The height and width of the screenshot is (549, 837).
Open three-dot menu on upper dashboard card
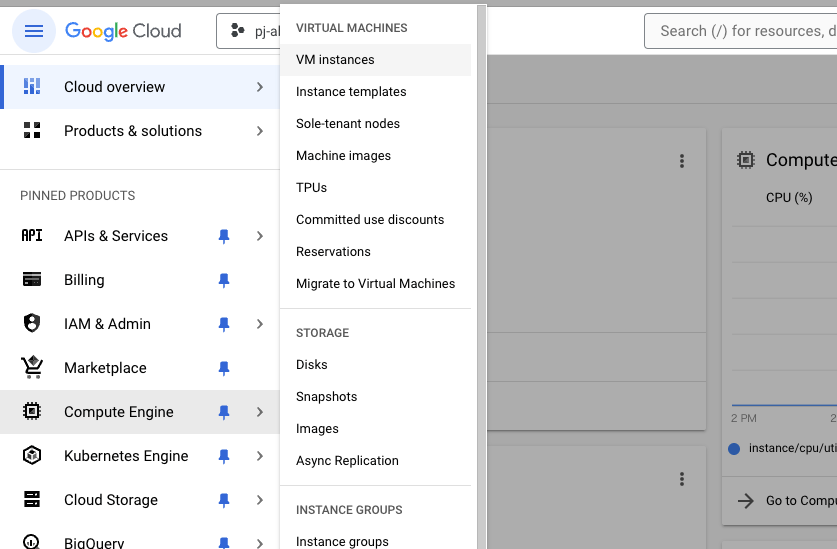[682, 161]
